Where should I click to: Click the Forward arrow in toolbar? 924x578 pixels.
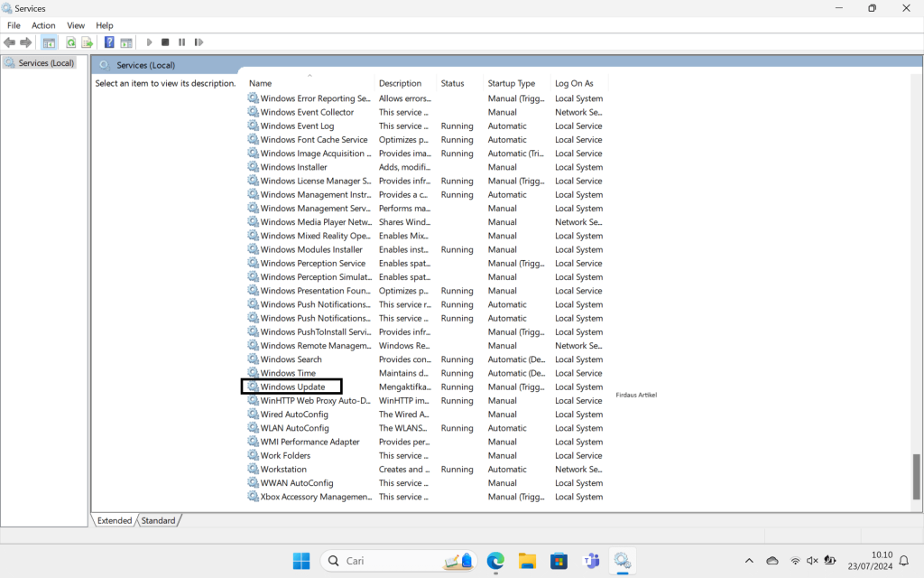(26, 42)
